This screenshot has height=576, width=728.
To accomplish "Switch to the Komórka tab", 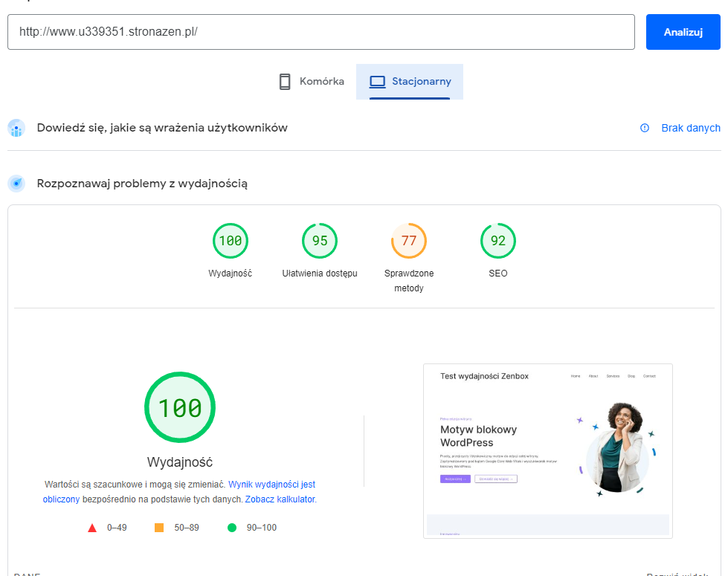I will 312,82.
